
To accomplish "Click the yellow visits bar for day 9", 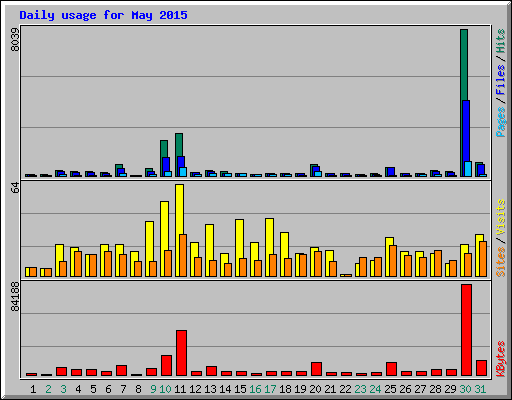I will pyautogui.click(x=149, y=241).
